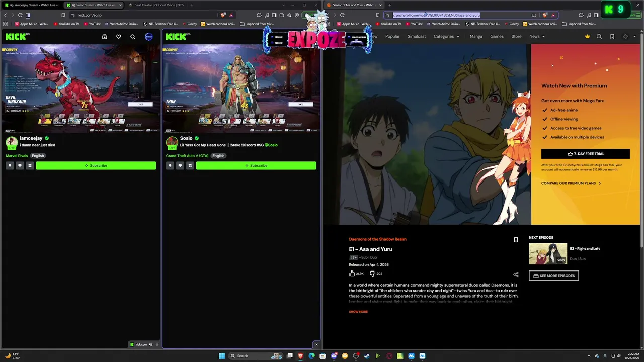Open Crunchyroll premium crown icon
Image resolution: width=644 pixels, height=362 pixels.
tap(587, 36)
